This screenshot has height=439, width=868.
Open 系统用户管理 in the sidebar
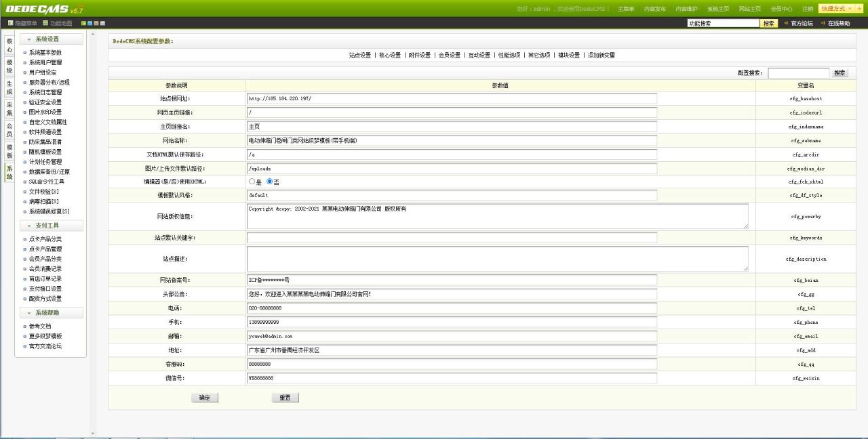(x=45, y=62)
